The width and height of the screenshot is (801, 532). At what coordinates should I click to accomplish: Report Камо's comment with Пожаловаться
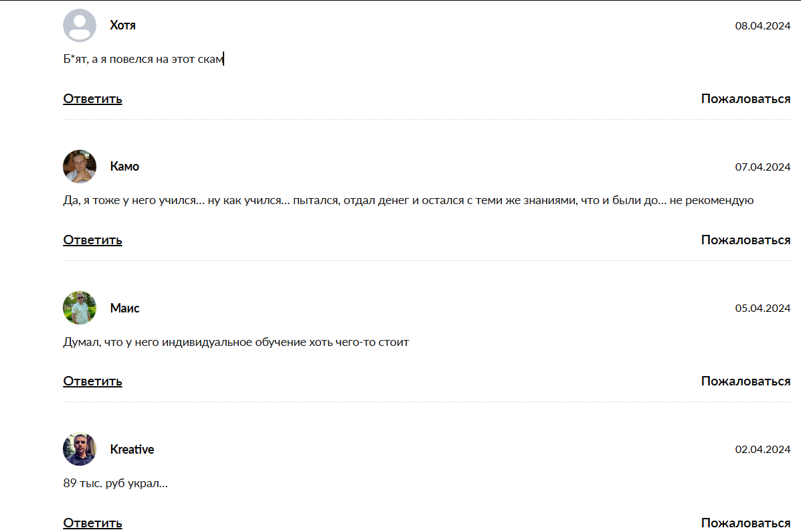745,240
